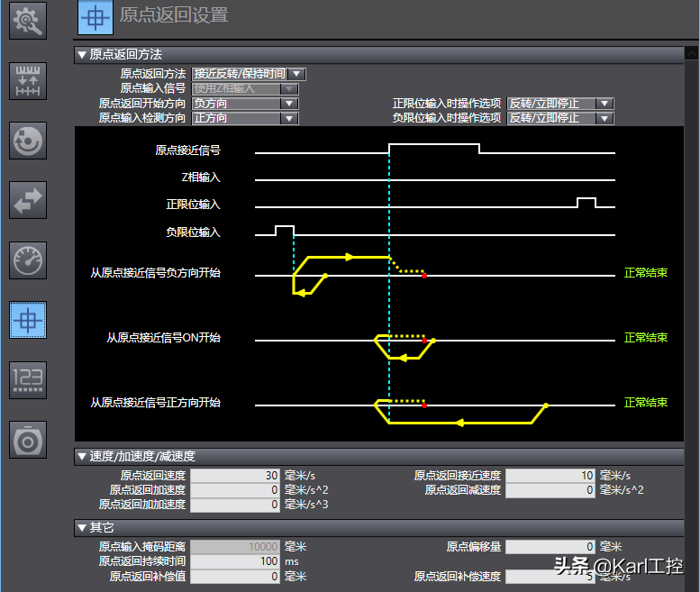Select homing settings crosshair icon in sidebar
Viewport: 700px width, 592px height.
click(x=28, y=319)
